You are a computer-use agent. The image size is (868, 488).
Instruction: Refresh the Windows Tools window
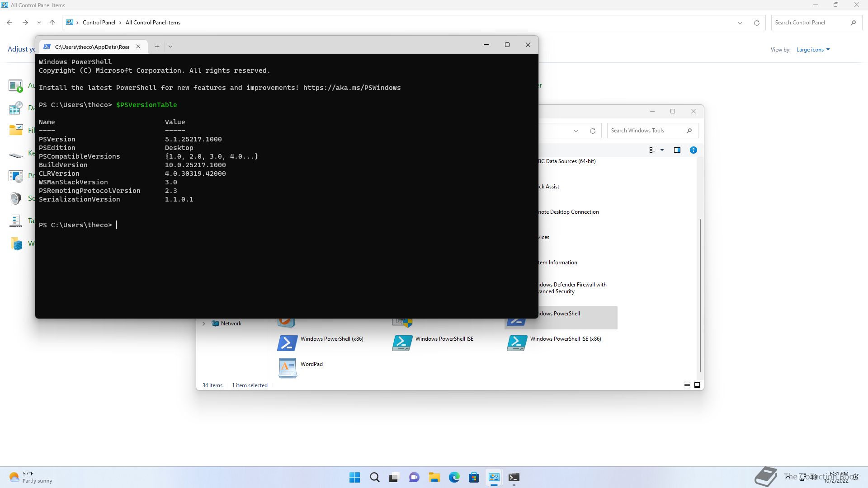(x=592, y=131)
